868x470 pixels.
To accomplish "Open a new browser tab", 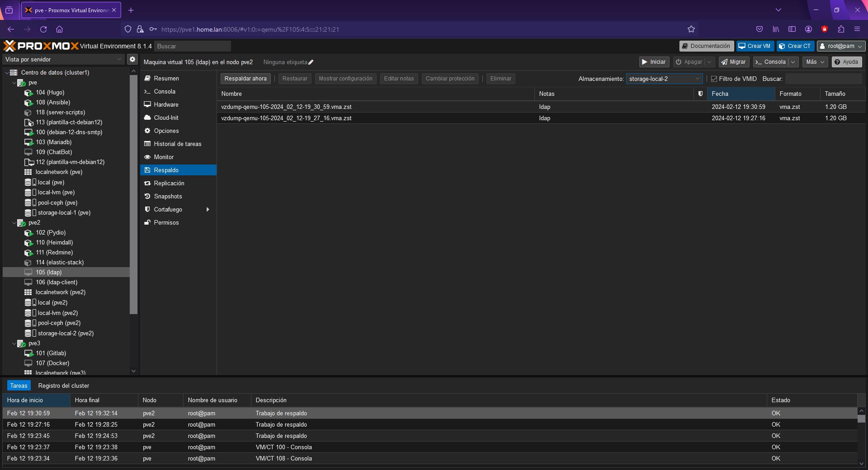I will 131,10.
